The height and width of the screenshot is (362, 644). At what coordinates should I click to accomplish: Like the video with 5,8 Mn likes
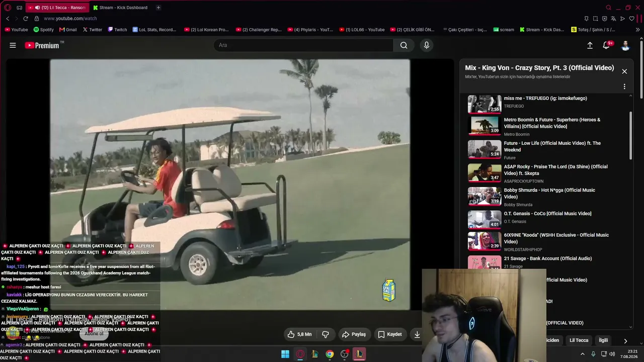pos(299,334)
